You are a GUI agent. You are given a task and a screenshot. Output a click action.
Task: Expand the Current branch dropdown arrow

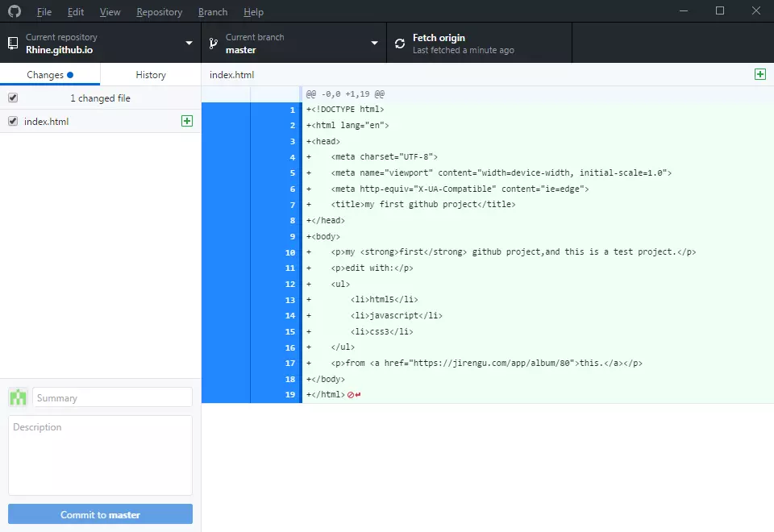374,44
